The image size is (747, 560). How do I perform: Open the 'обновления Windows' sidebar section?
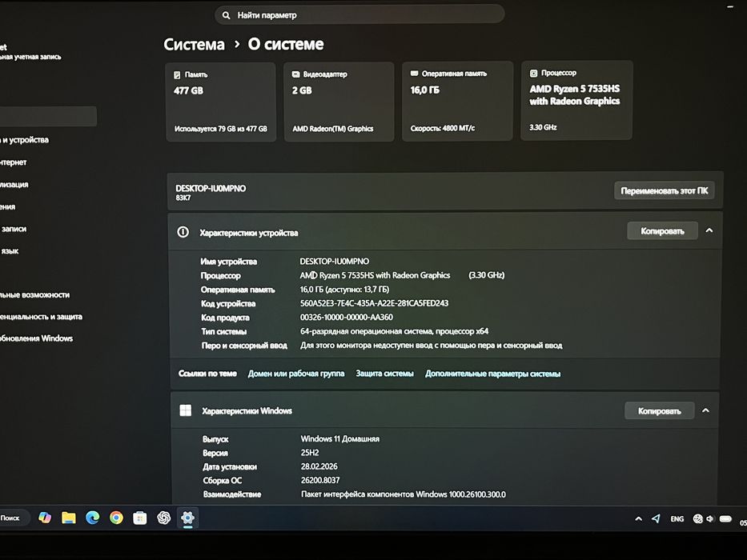click(36, 338)
